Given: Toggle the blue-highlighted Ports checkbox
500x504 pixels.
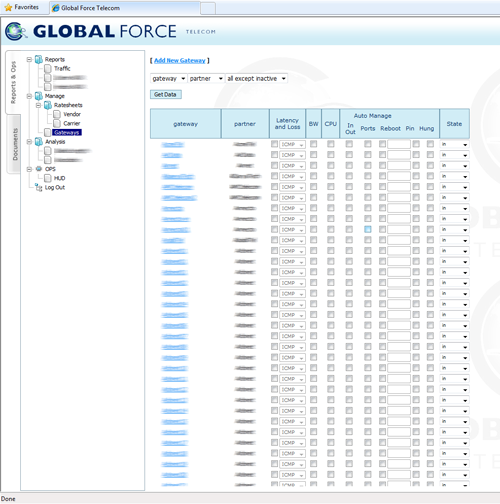Looking at the screenshot, I should tap(368, 229).
